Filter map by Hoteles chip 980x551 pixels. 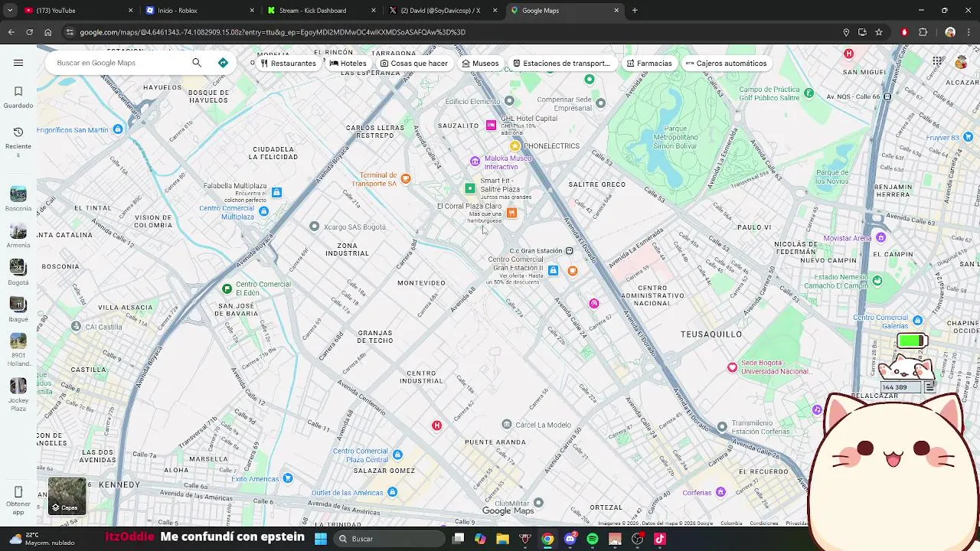point(348,64)
